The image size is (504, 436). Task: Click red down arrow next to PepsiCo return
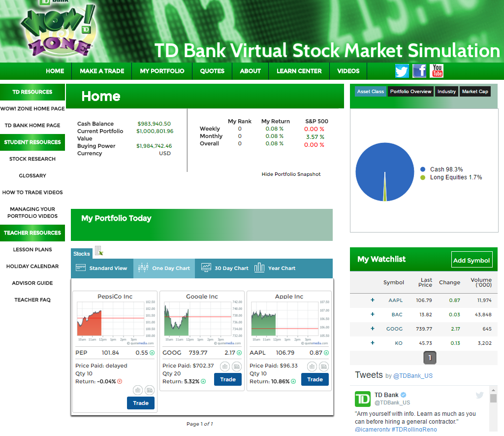120,381
